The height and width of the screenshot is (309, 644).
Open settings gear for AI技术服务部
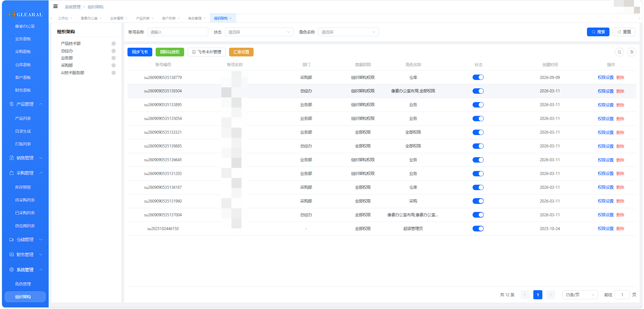point(113,73)
